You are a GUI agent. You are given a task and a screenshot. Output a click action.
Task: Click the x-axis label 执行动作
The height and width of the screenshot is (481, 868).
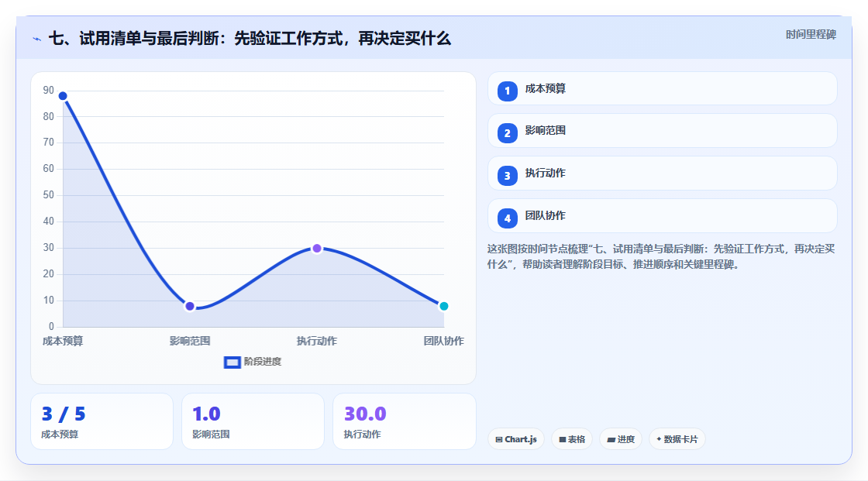coord(317,341)
